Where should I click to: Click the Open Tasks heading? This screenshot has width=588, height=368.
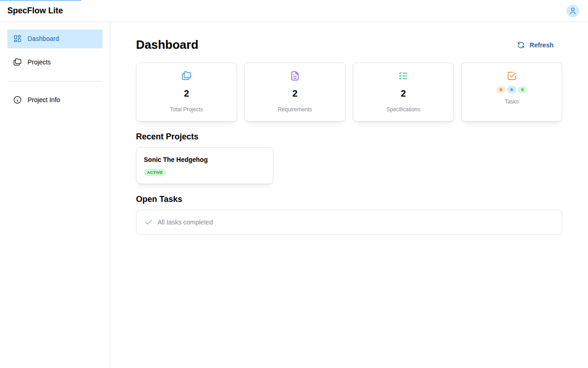159,199
